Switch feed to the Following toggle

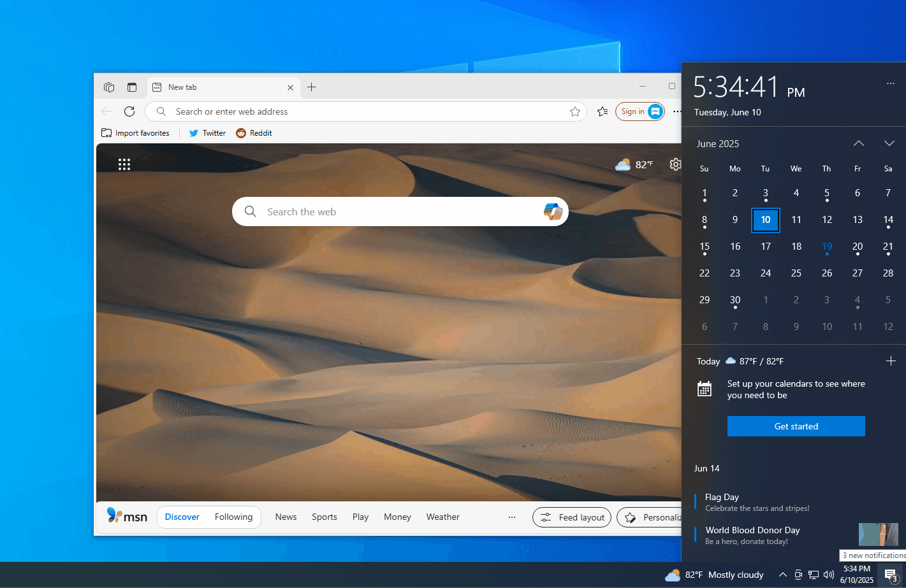[x=233, y=517]
